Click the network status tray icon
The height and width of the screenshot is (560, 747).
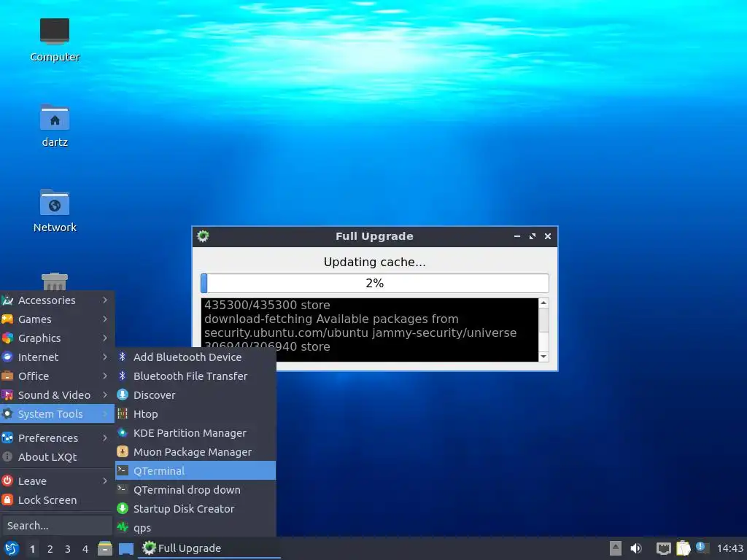[x=663, y=548]
